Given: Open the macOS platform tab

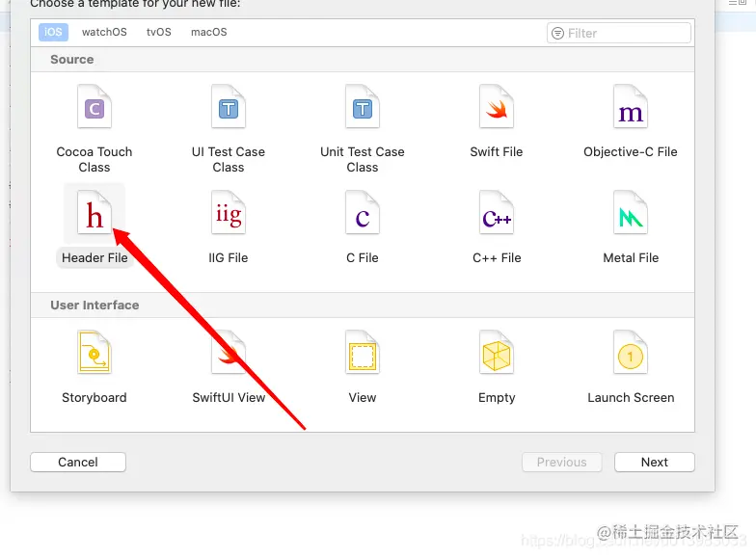Looking at the screenshot, I should click(x=208, y=33).
